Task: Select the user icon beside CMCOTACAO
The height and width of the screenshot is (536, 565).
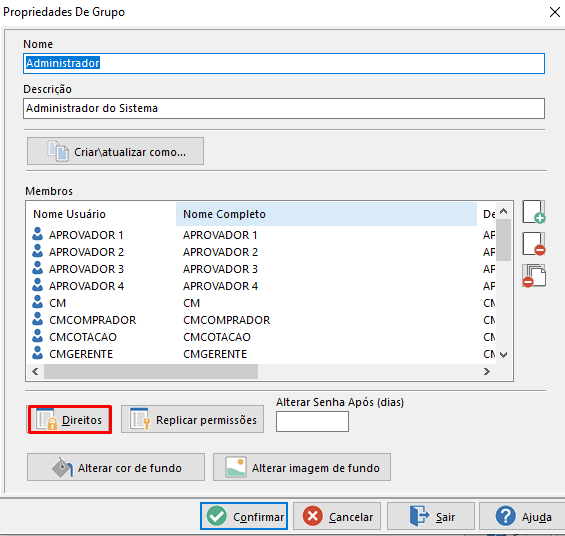Action: [x=37, y=336]
